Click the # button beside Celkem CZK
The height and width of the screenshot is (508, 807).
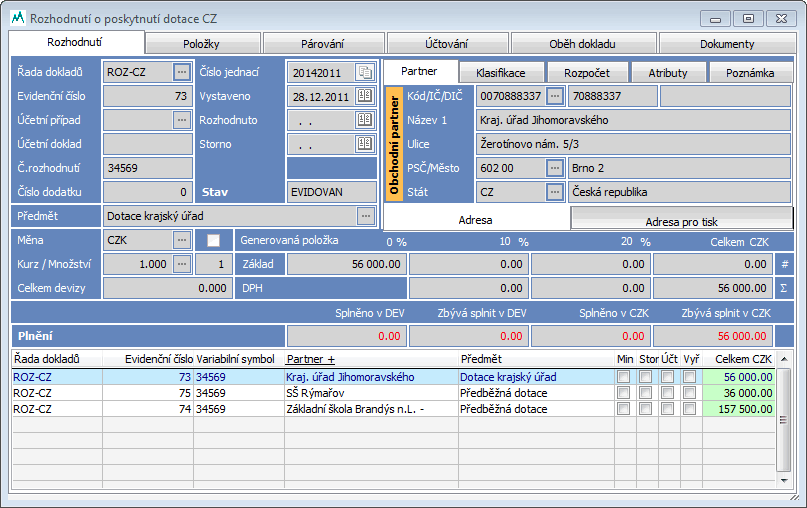(785, 264)
